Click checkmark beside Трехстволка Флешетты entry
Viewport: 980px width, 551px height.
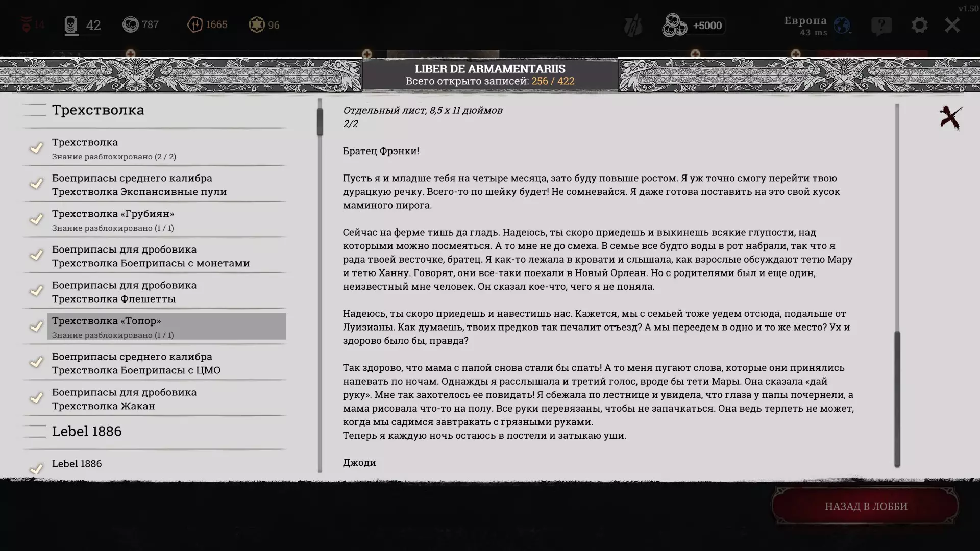coord(36,291)
